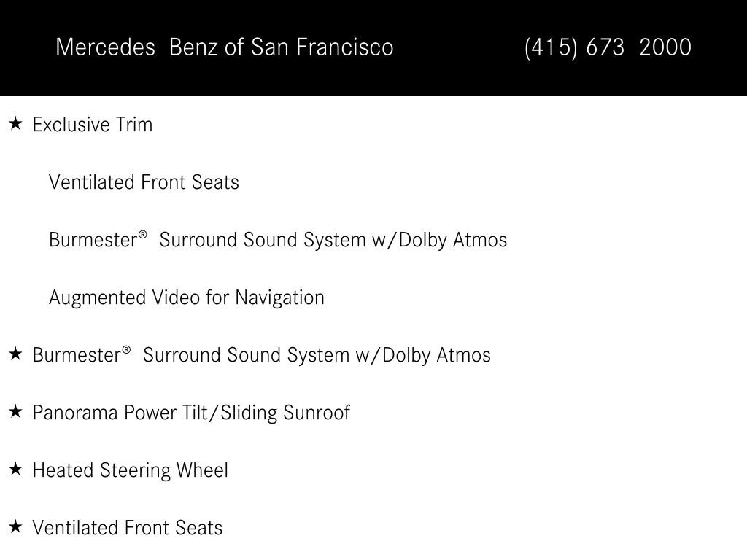Click the star icon beside Exclusive Trim
The width and height of the screenshot is (747, 560).
(16, 124)
